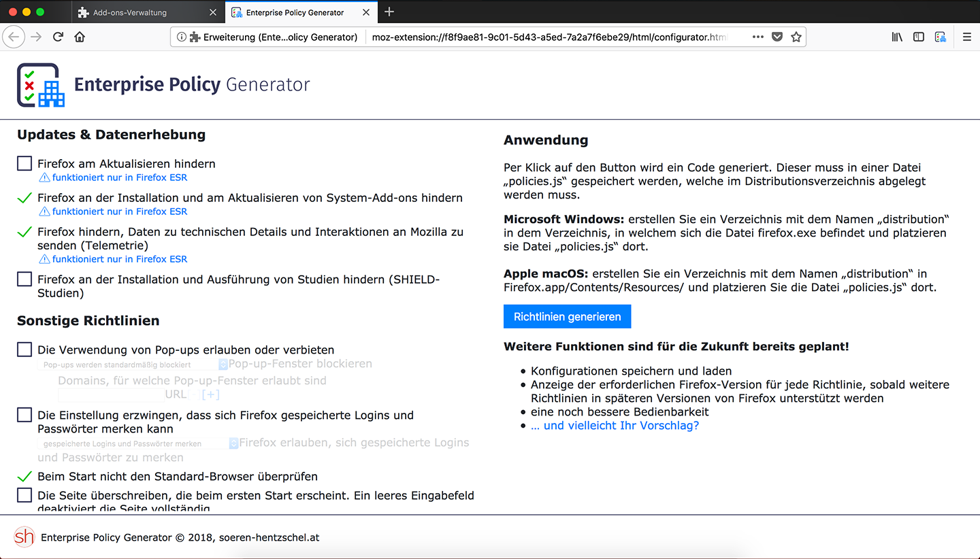980x559 pixels.
Task: Uncheck the Telemetrie data sending policy
Action: pos(24,231)
